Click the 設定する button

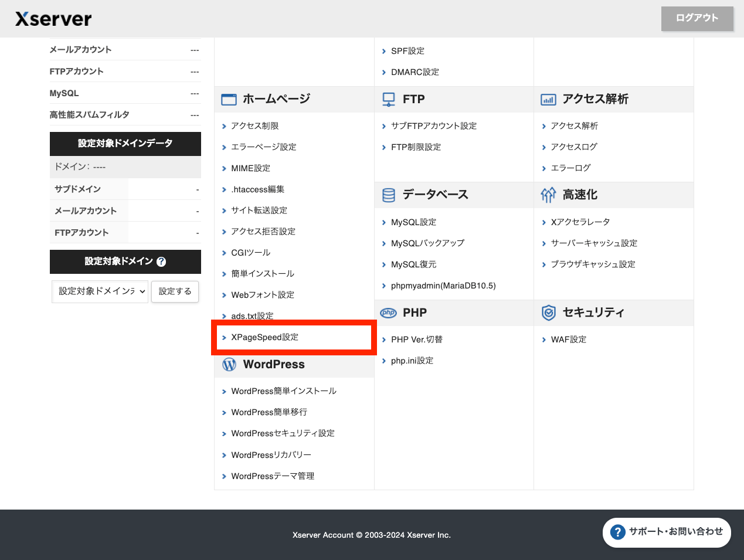[x=175, y=291]
